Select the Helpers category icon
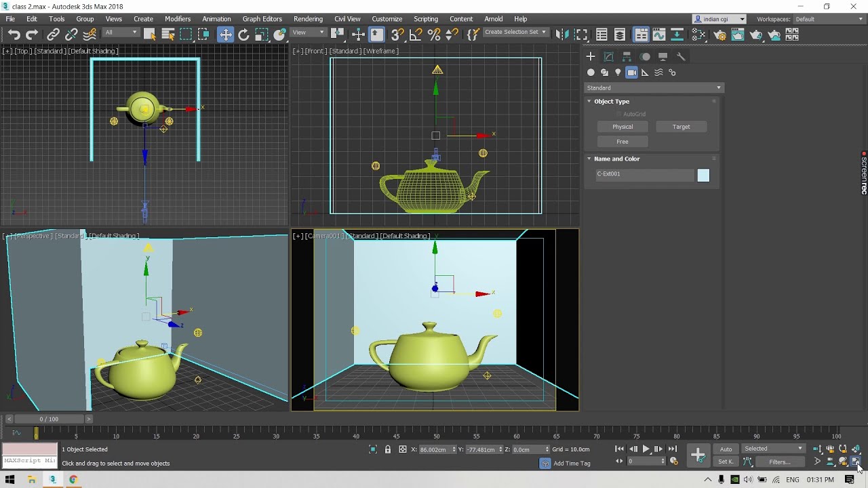 click(x=645, y=73)
